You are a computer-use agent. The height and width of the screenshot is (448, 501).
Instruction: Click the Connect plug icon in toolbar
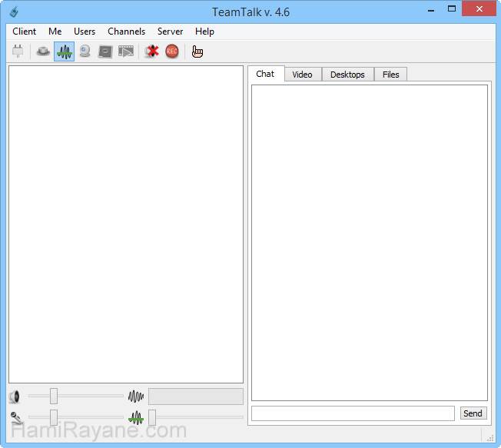click(x=18, y=51)
